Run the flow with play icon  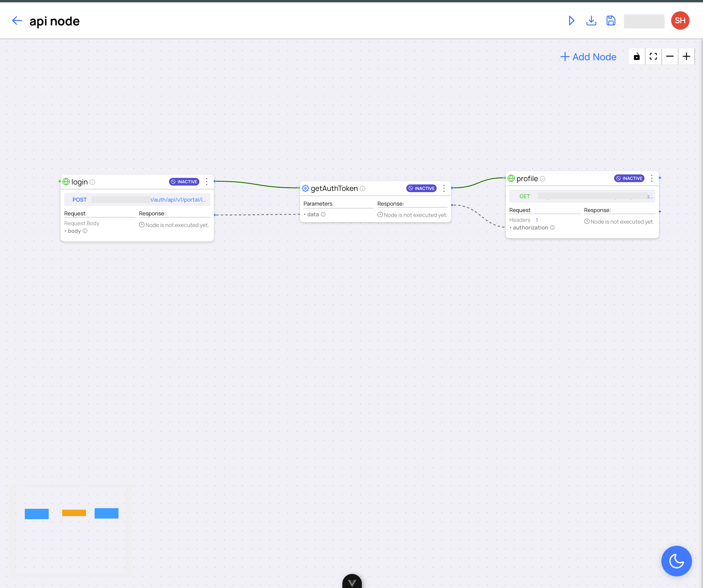571,21
